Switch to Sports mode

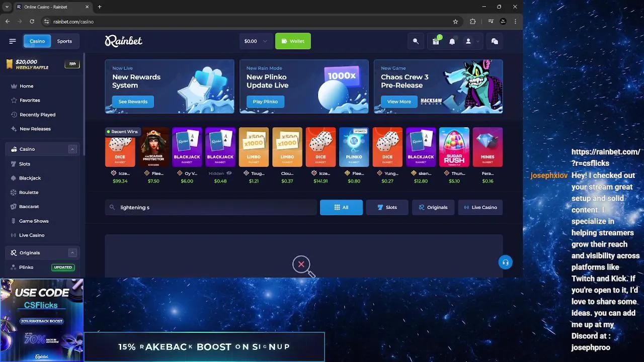[64, 41]
